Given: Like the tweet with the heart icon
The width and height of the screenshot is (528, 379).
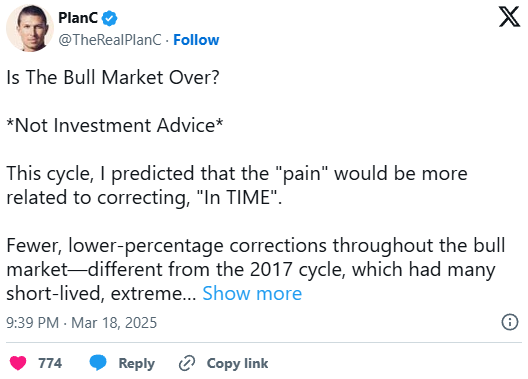Looking at the screenshot, I should pyautogui.click(x=18, y=363).
